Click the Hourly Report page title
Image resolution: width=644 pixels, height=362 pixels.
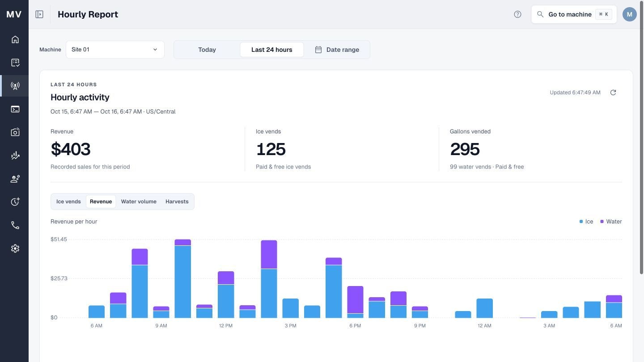(x=88, y=14)
